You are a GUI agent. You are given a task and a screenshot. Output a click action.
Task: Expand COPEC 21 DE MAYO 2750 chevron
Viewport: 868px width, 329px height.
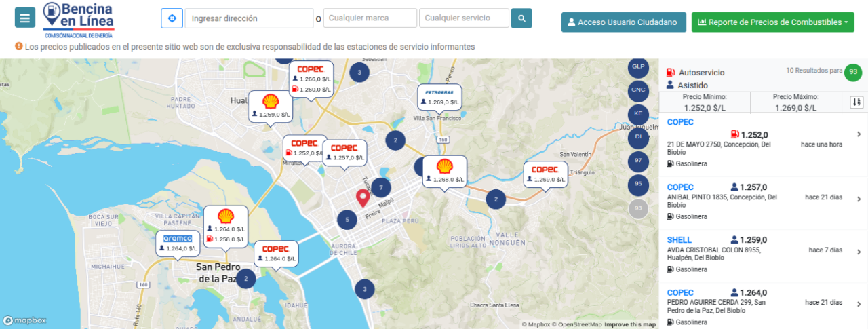tap(859, 134)
